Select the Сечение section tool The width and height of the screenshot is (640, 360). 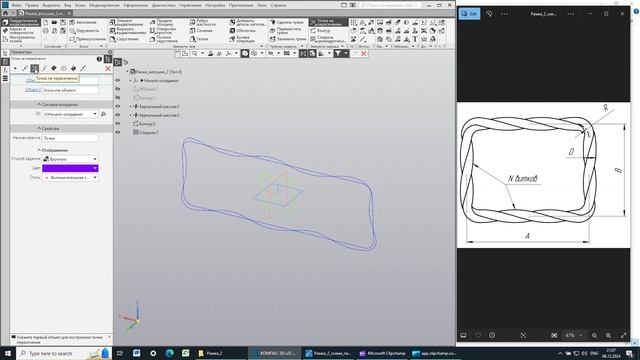[201, 31]
